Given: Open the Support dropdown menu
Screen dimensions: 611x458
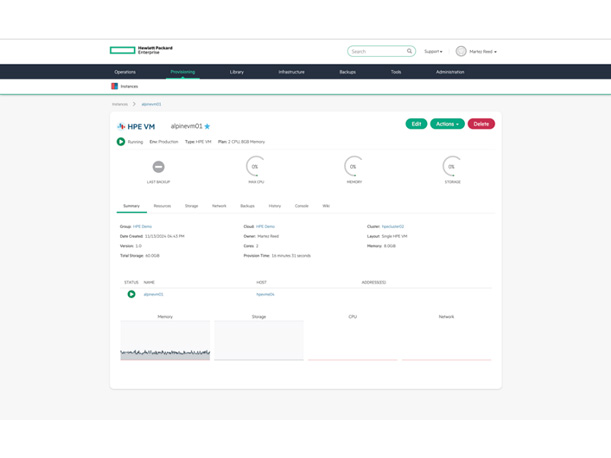Looking at the screenshot, I should pyautogui.click(x=433, y=51).
